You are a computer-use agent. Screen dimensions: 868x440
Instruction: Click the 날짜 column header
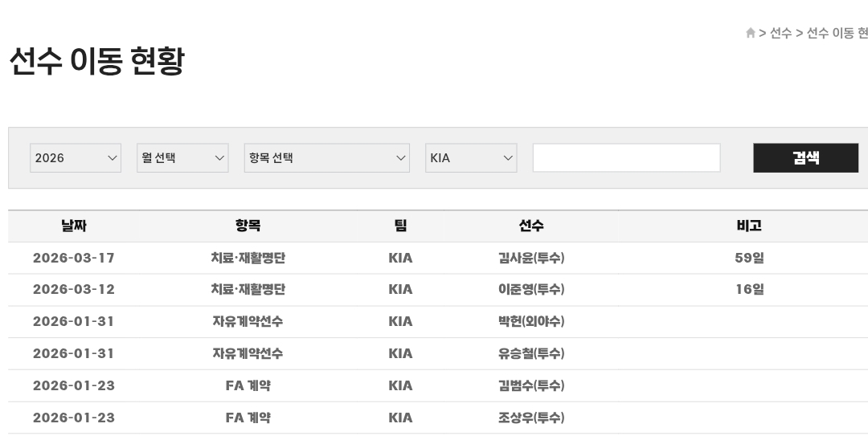tap(74, 226)
